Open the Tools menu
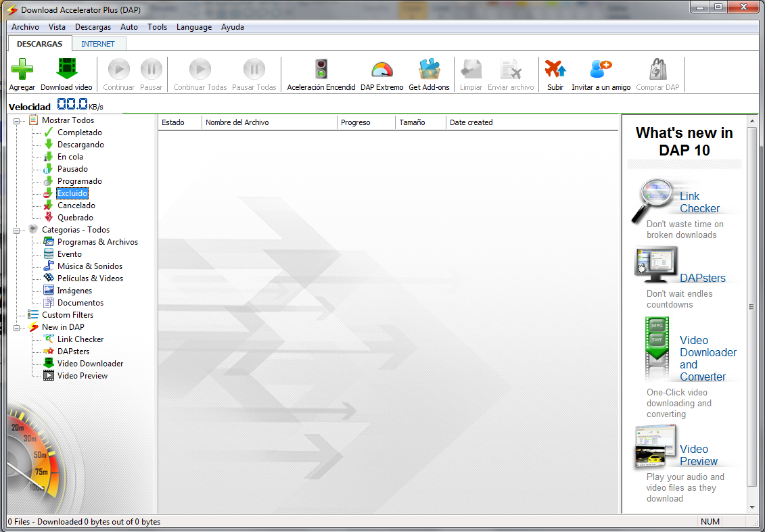765x532 pixels. pyautogui.click(x=157, y=27)
